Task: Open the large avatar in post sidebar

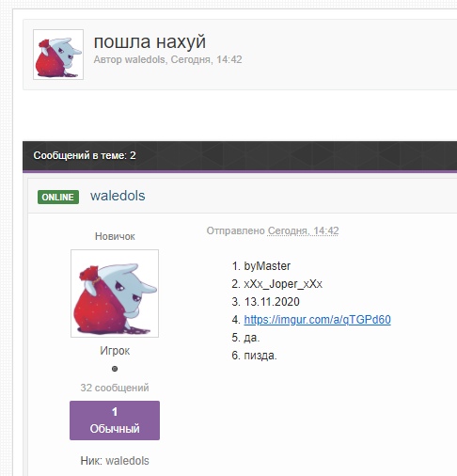Action: (115, 294)
